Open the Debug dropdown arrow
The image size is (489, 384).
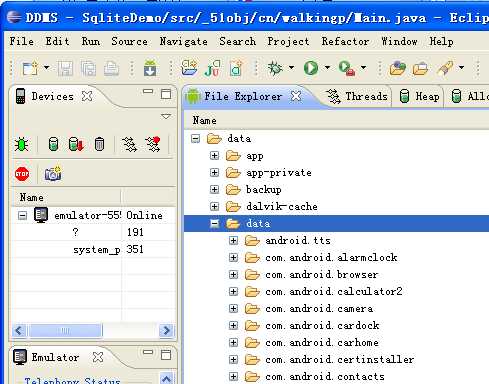(291, 68)
